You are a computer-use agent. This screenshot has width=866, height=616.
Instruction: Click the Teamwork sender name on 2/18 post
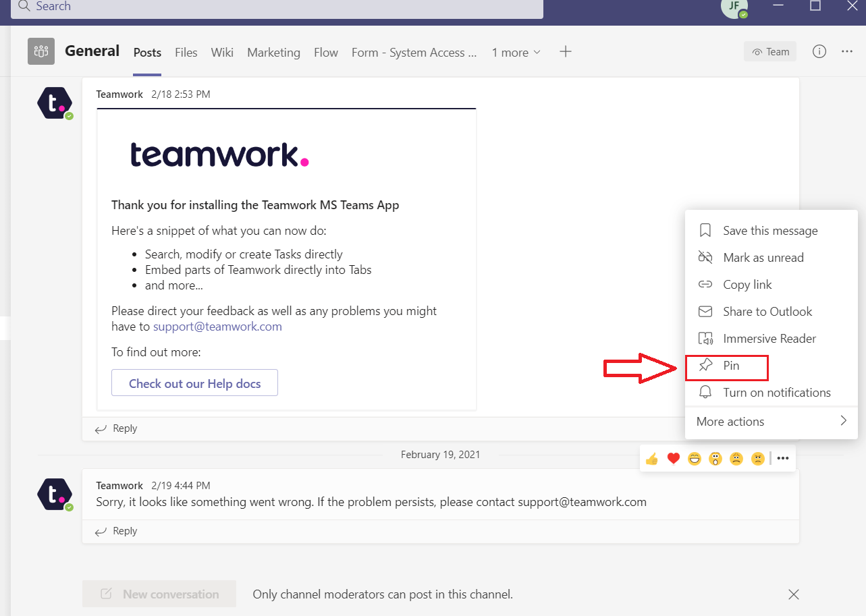pos(119,94)
